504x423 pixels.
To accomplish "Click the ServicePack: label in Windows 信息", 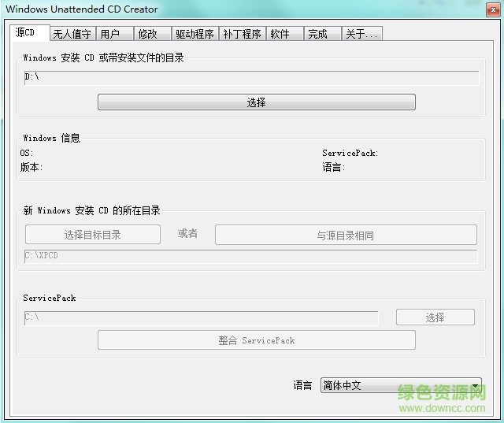I will tap(350, 153).
